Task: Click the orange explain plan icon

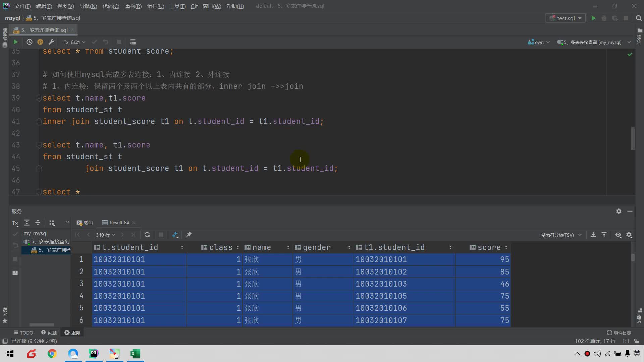Action: 40,42
